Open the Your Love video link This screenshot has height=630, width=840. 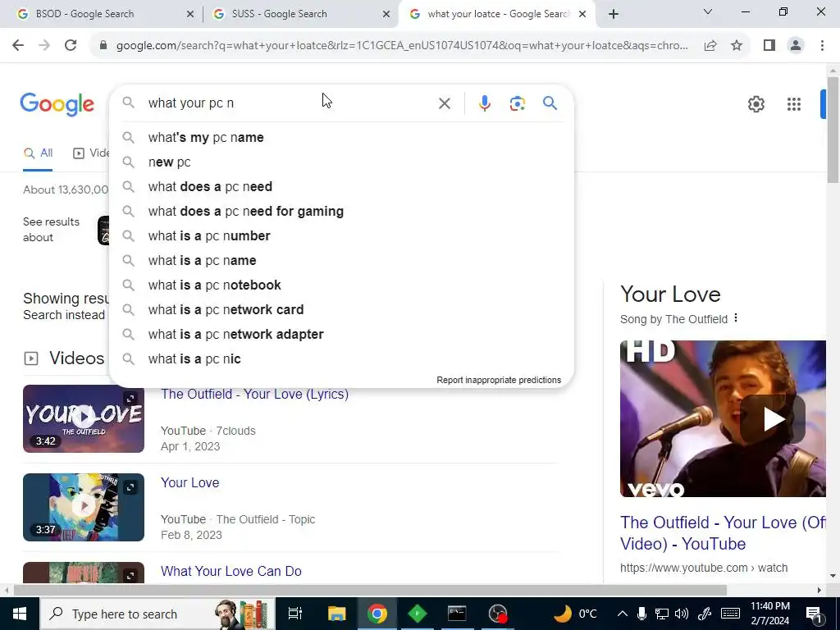189,482
